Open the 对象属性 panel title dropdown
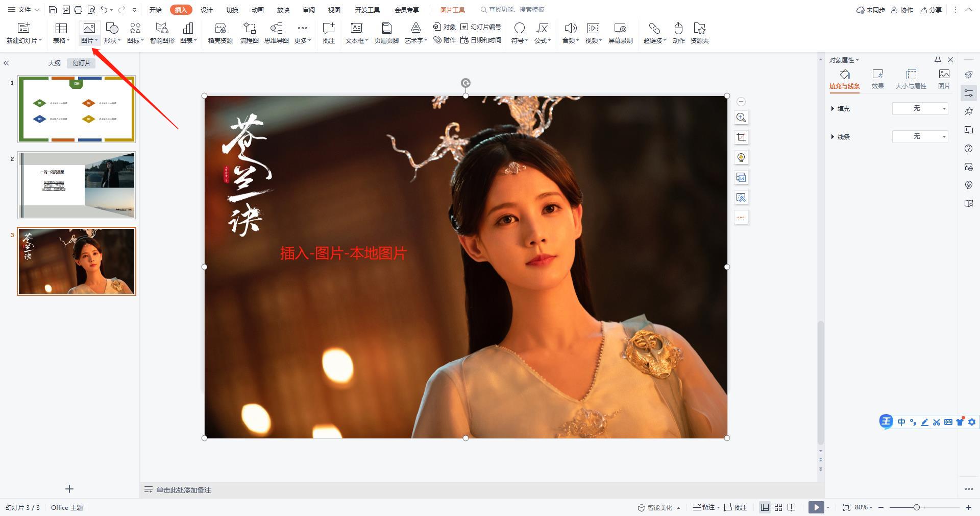 844,60
